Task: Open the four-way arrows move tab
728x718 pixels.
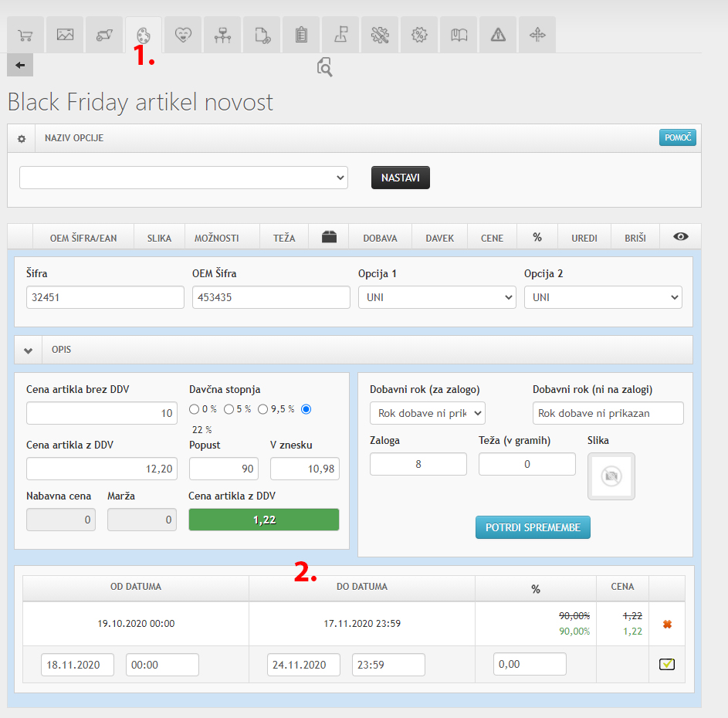Action: click(x=537, y=35)
